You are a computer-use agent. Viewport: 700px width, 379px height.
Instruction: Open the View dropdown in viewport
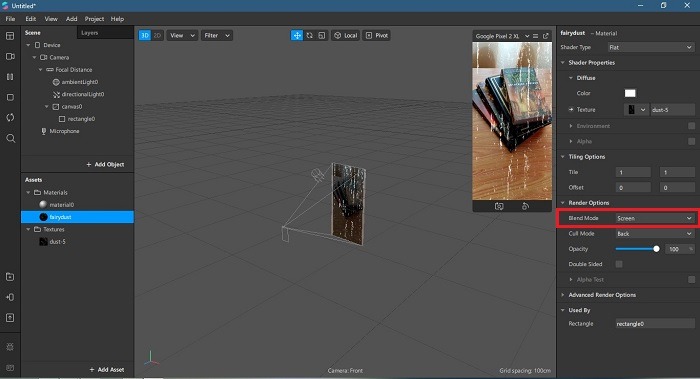point(182,35)
